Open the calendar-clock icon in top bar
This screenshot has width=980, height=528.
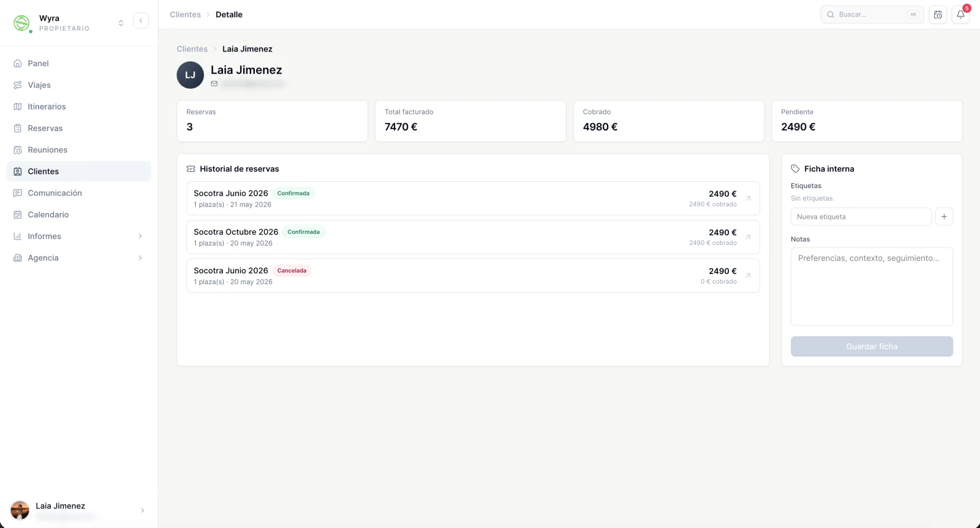coord(938,15)
